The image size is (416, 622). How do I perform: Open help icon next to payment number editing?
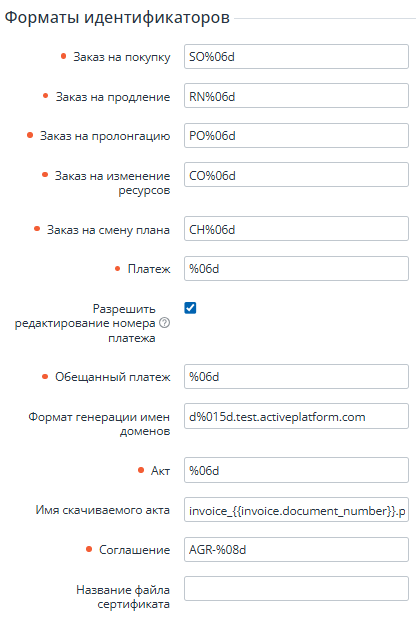pos(164,323)
